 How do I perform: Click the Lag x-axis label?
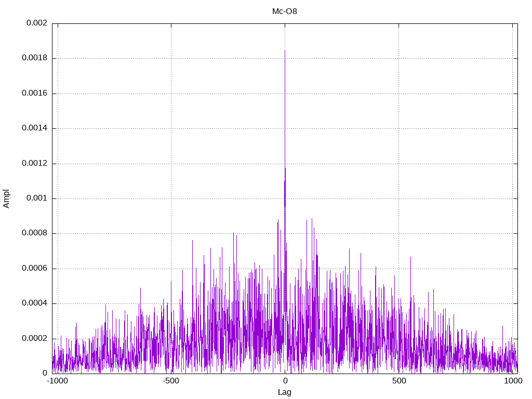coord(284,392)
